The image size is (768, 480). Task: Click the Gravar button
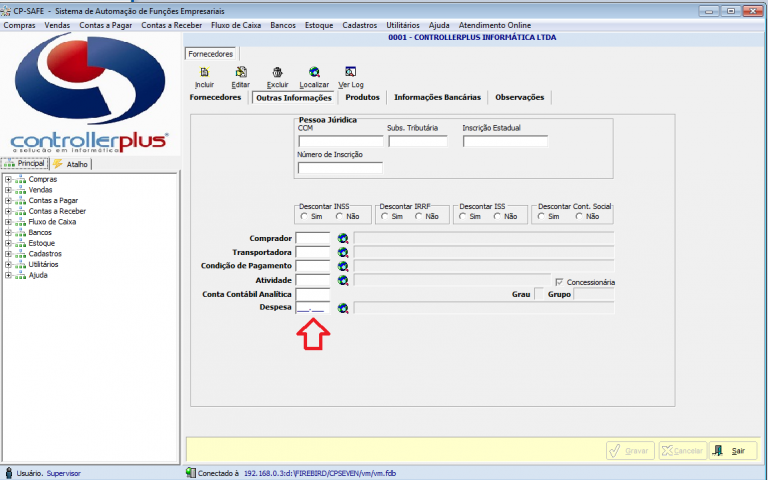click(630, 451)
